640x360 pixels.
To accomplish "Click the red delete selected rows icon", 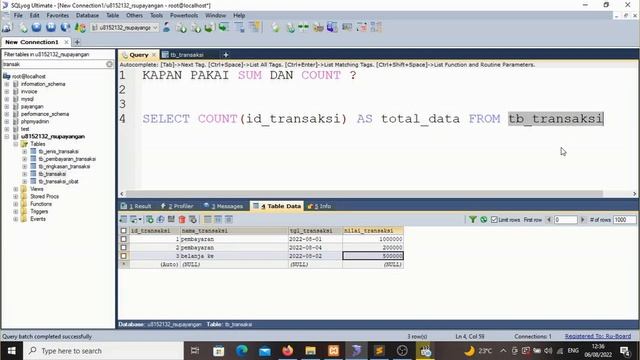I will (x=182, y=220).
